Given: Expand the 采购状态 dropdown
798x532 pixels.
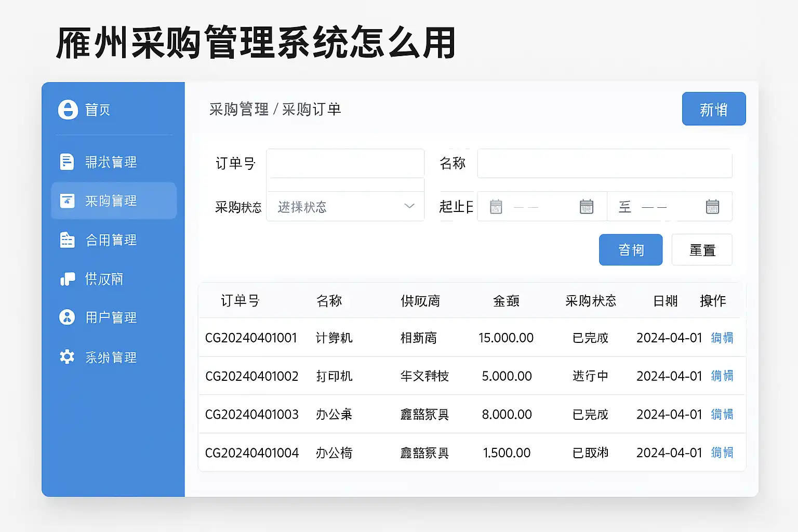Looking at the screenshot, I should 345,207.
